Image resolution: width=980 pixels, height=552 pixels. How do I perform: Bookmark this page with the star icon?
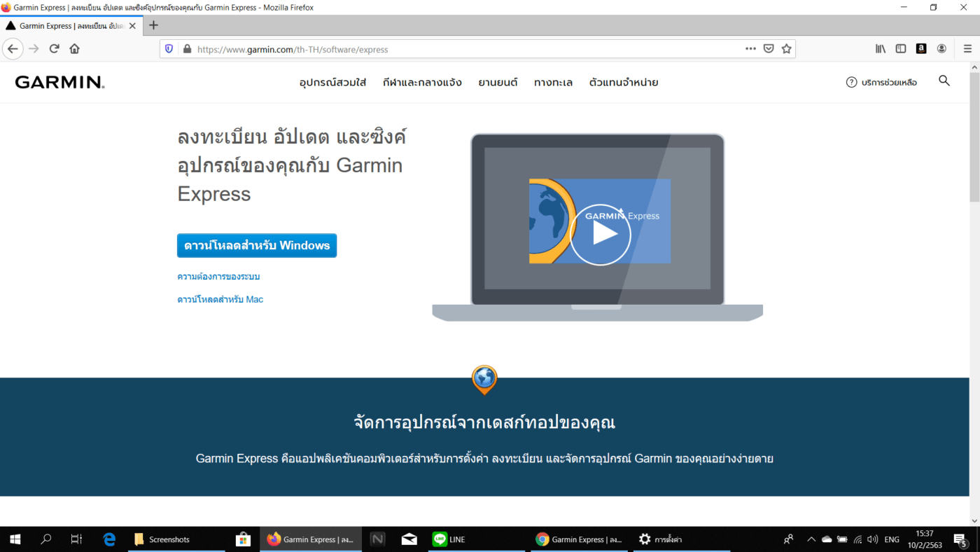[787, 49]
